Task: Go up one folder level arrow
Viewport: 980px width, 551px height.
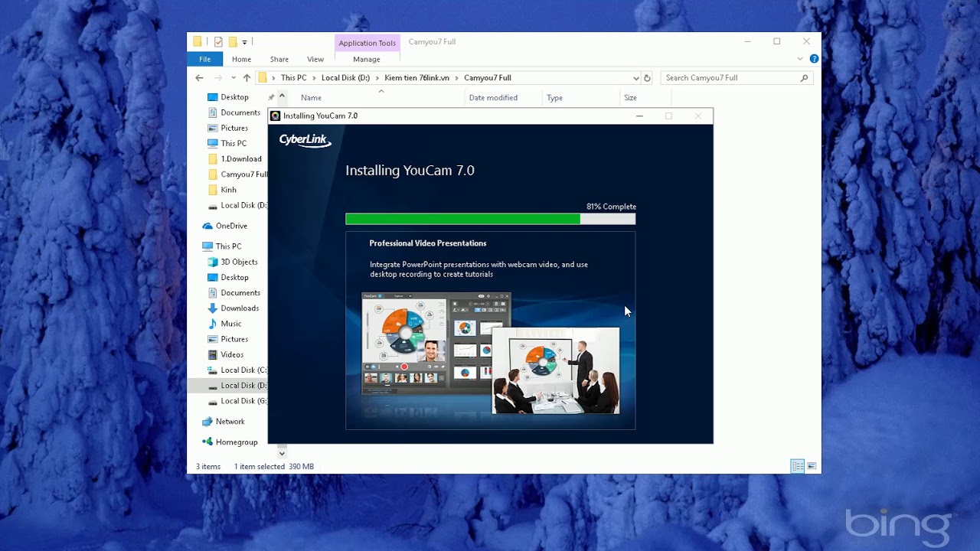Action: click(247, 77)
